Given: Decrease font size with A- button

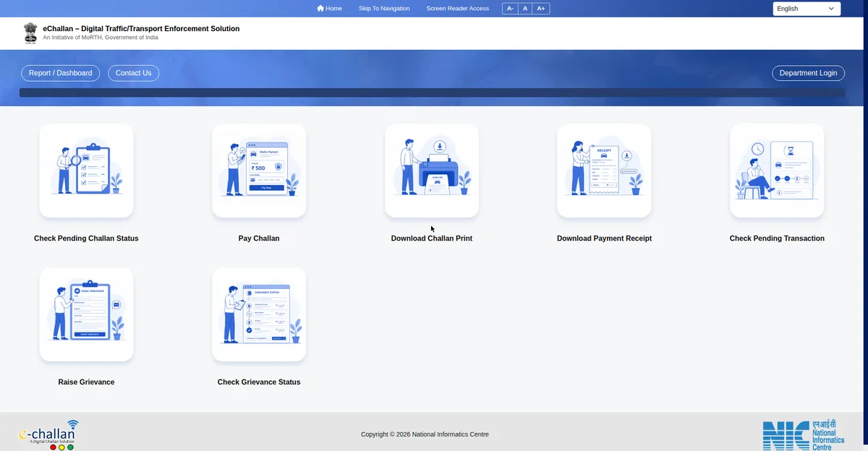Looking at the screenshot, I should tap(510, 9).
